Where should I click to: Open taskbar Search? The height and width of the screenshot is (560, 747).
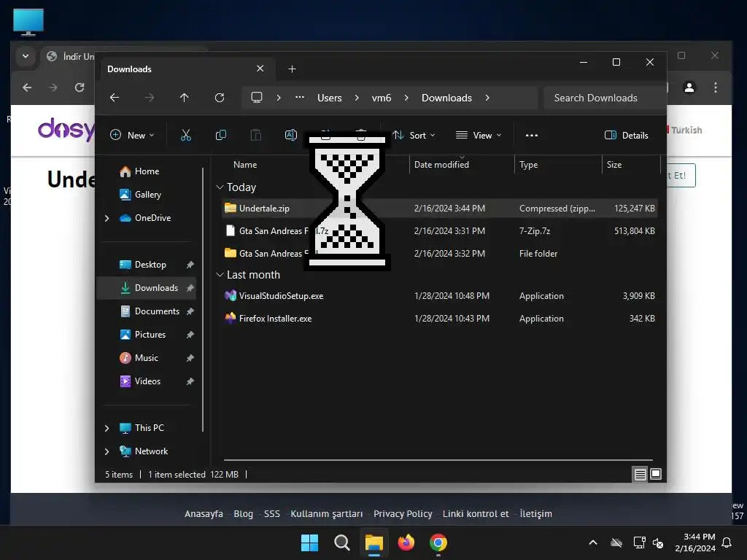341,542
